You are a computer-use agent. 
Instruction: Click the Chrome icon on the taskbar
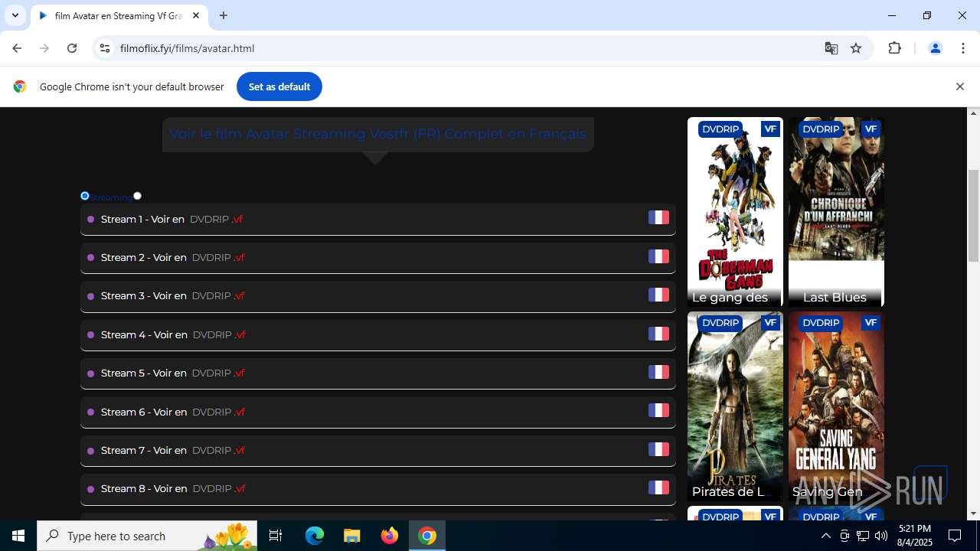[x=427, y=536]
